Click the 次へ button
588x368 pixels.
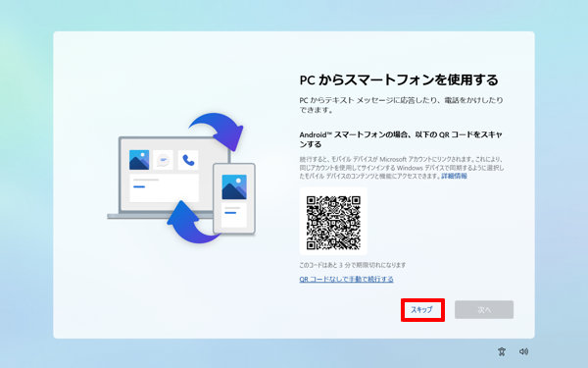(x=484, y=310)
